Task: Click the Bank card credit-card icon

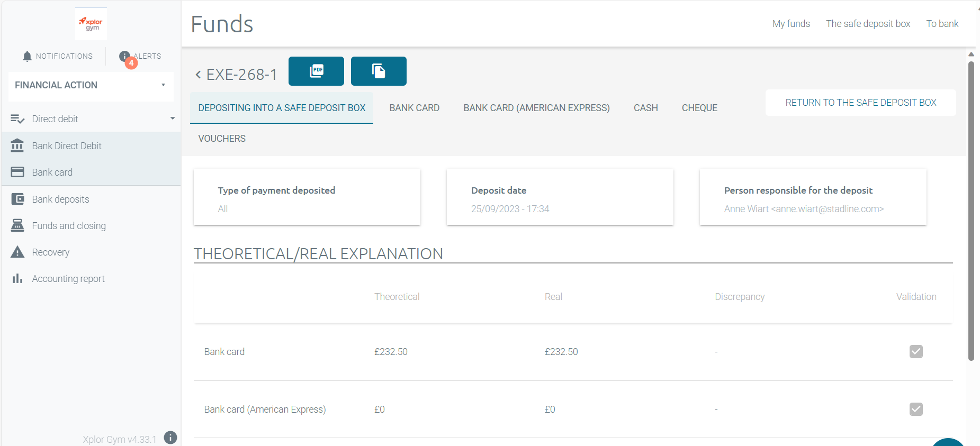Action: [17, 172]
